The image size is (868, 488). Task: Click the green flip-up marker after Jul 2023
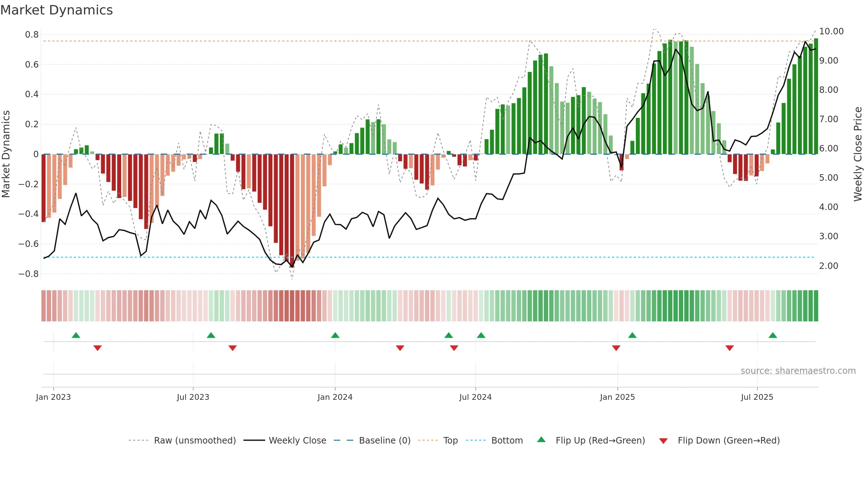211,335
